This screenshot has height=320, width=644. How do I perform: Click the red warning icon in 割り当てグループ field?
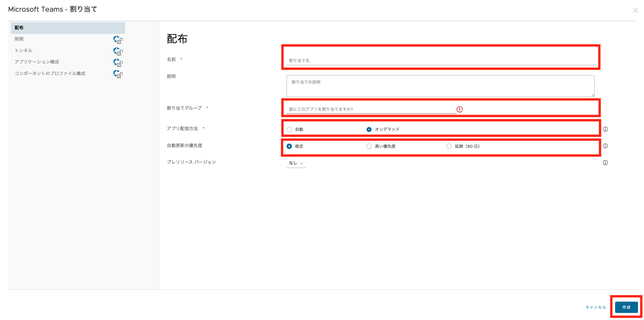coord(460,109)
